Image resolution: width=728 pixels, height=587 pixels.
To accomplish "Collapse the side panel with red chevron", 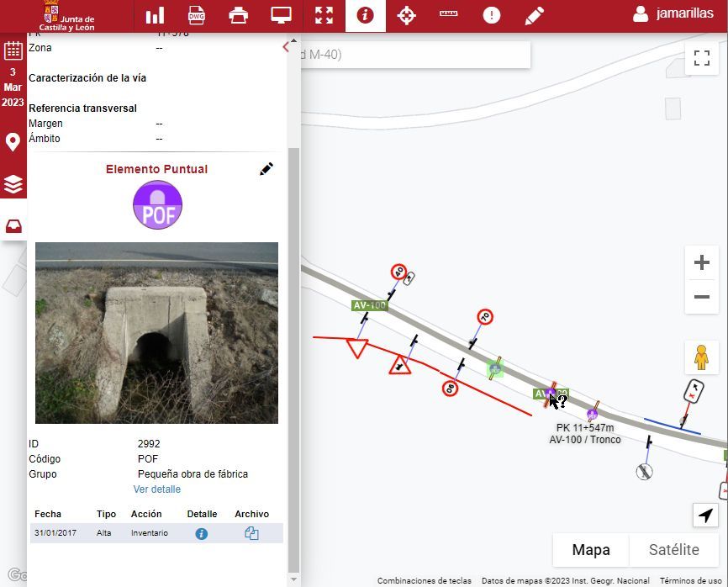I will 286,48.
